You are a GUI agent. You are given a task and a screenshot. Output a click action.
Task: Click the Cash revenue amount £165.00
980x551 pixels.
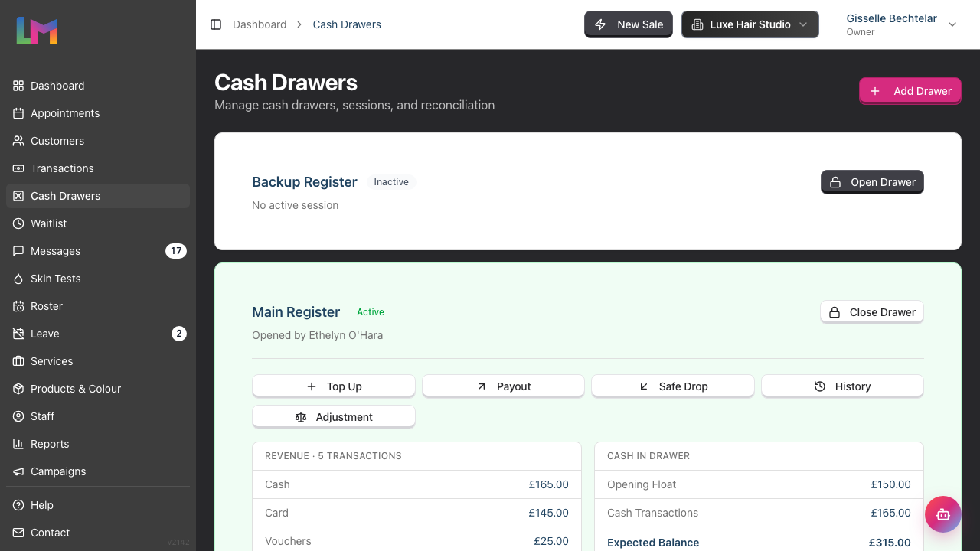pyautogui.click(x=549, y=484)
